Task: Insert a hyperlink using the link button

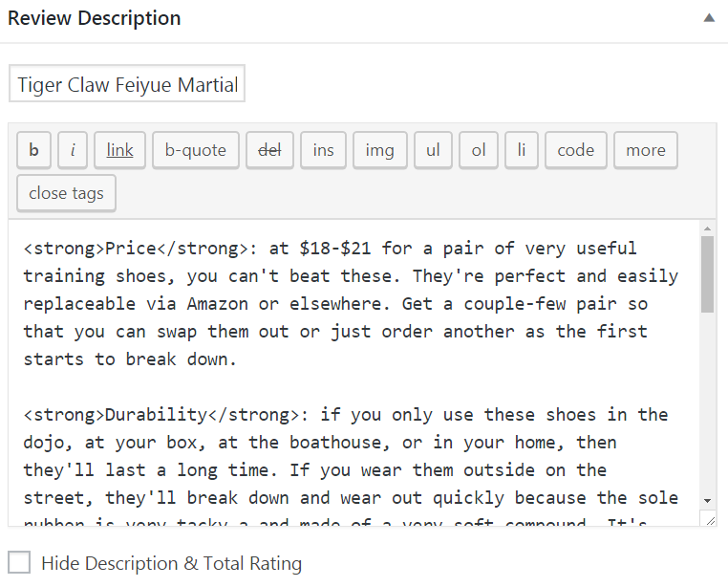Action: coord(119,150)
